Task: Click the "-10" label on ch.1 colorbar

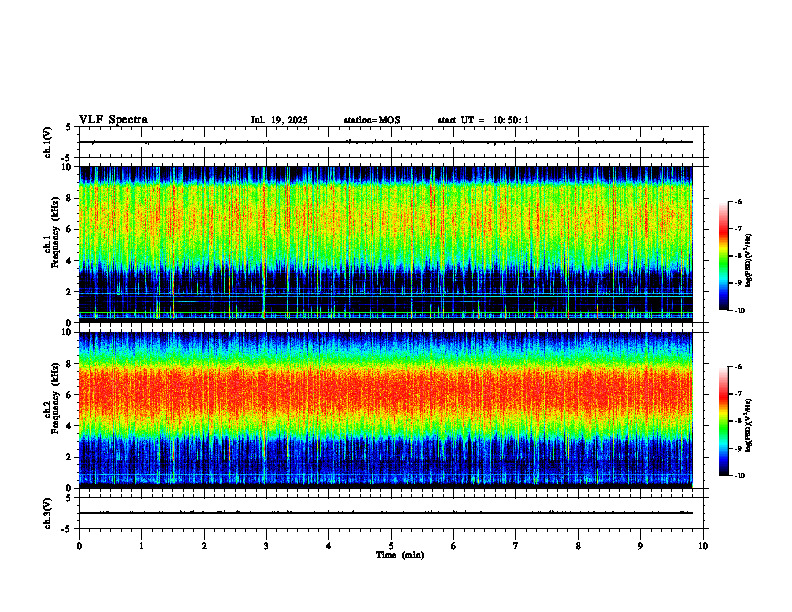Action: [x=738, y=311]
